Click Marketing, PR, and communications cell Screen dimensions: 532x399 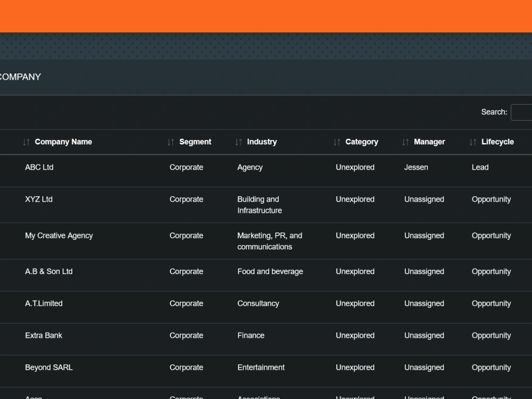pyautogui.click(x=270, y=241)
